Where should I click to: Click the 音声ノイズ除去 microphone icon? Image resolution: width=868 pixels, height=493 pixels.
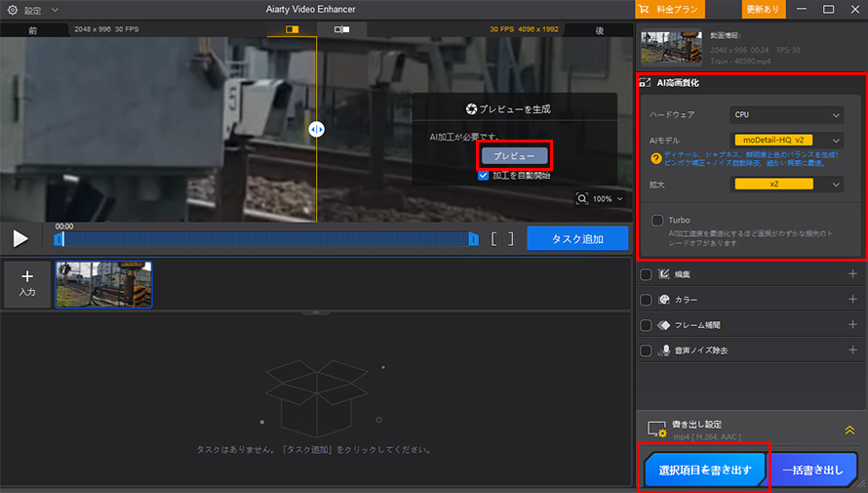tap(664, 350)
